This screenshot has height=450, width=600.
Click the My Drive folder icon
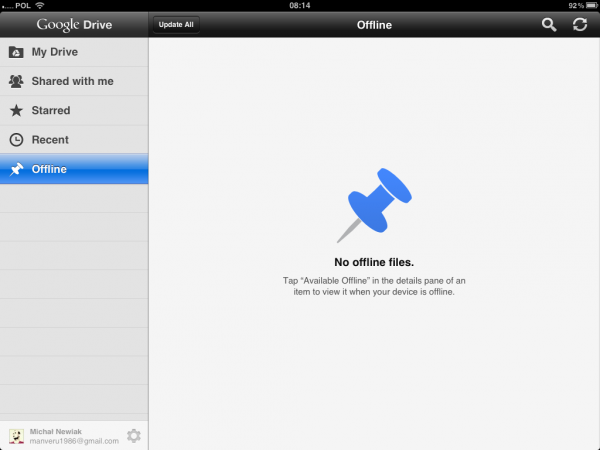pos(16,52)
